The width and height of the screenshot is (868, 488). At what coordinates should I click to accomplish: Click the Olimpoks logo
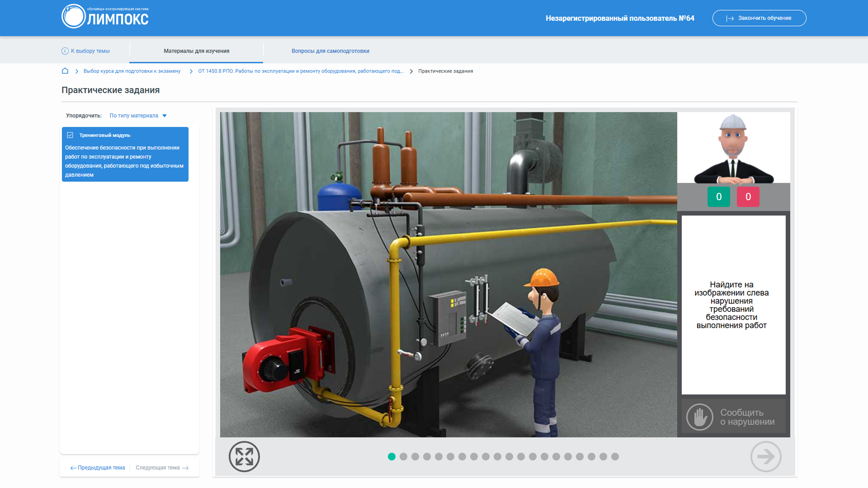105,17
